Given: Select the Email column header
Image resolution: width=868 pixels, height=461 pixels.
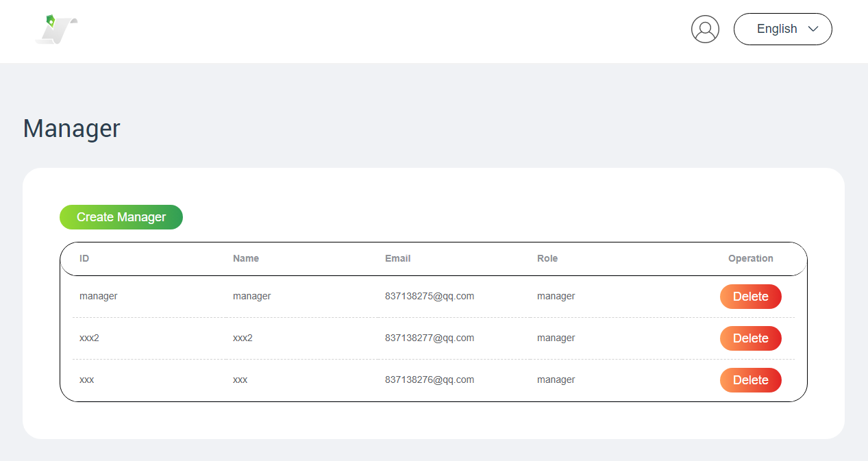Looking at the screenshot, I should 397,258.
